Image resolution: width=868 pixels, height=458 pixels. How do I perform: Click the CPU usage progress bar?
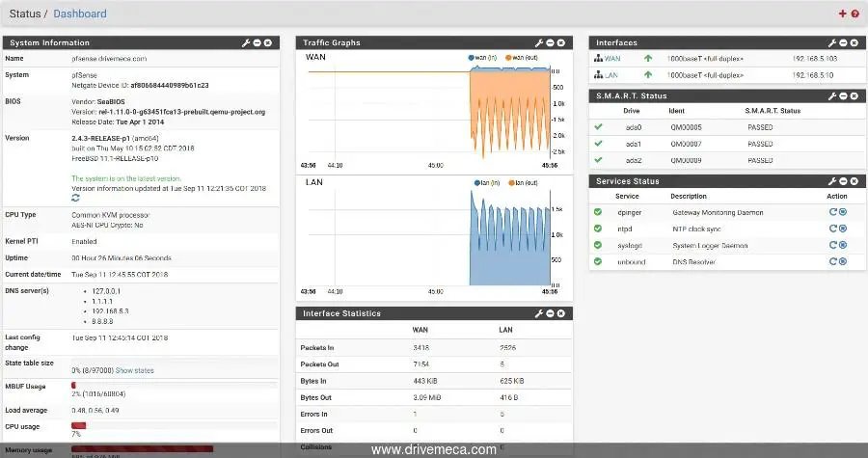click(x=174, y=425)
